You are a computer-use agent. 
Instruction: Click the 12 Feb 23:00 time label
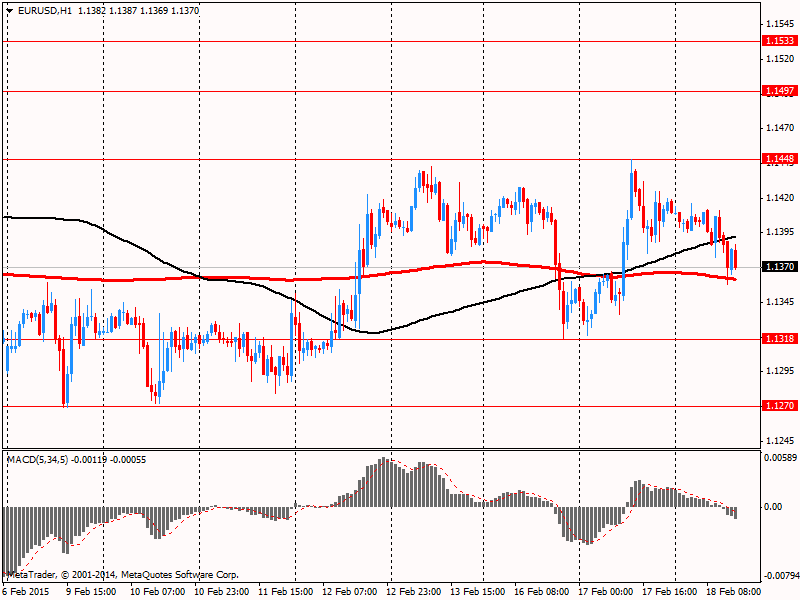(x=413, y=591)
